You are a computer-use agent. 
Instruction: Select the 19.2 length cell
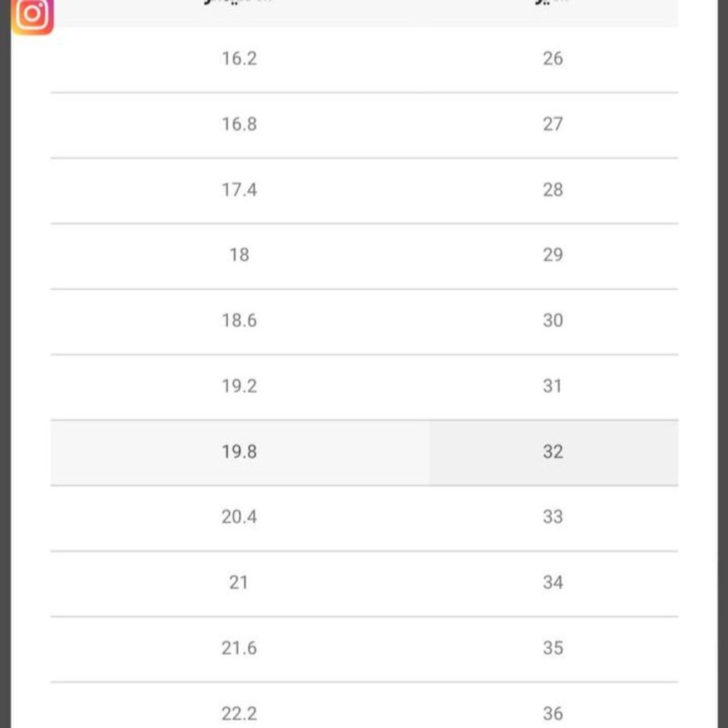tap(239, 386)
